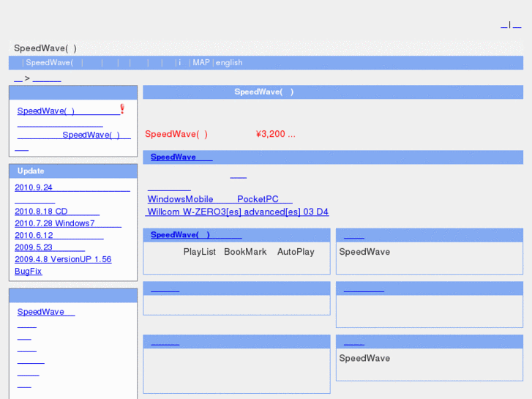Open the 2010.7.28 Windows7 update entry
The width and height of the screenshot is (532, 399).
click(x=68, y=223)
